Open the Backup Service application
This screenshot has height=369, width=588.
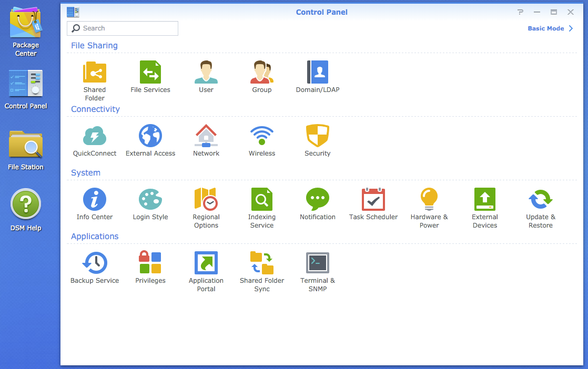(95, 263)
